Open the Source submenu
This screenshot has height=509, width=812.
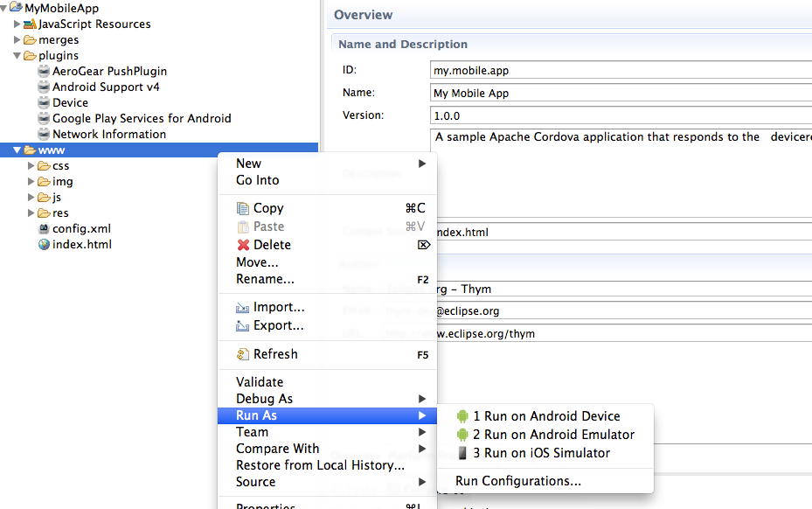[327, 482]
